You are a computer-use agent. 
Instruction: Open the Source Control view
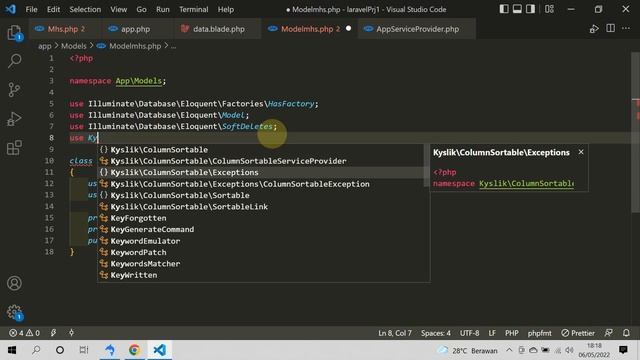tap(14, 90)
